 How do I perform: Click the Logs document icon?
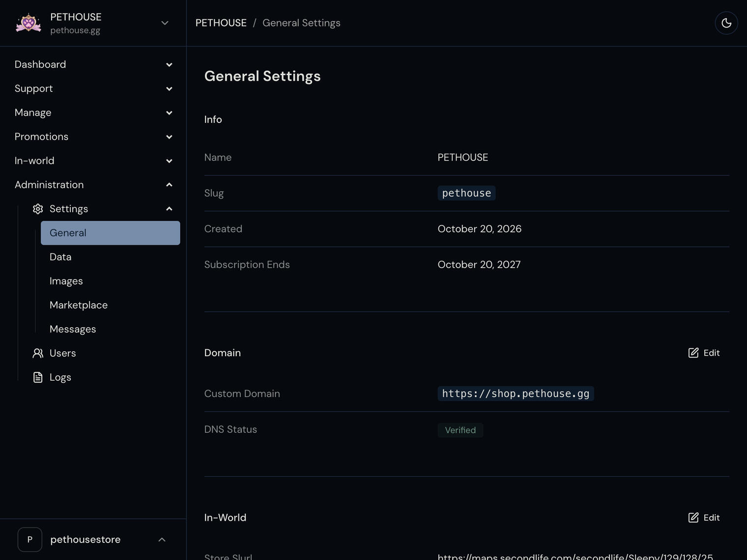(38, 377)
